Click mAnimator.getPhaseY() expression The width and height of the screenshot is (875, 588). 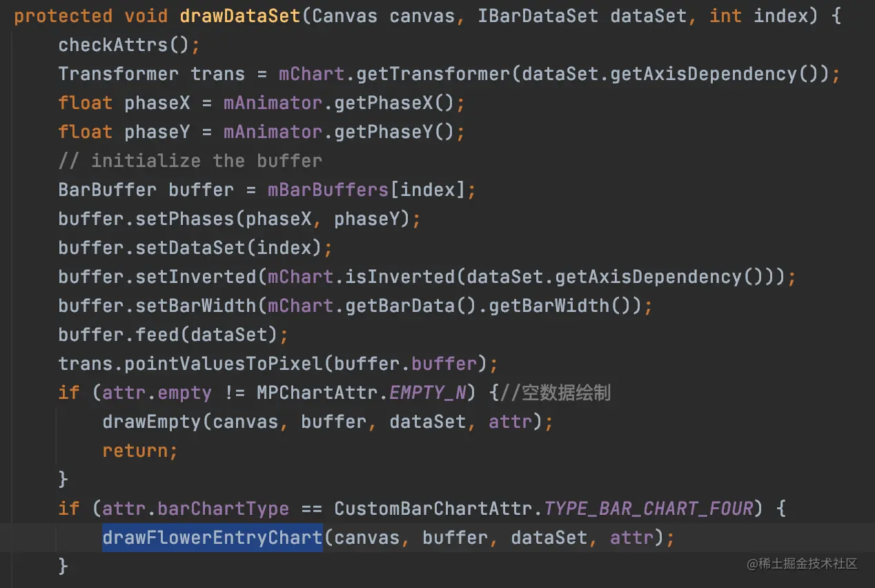pos(340,132)
